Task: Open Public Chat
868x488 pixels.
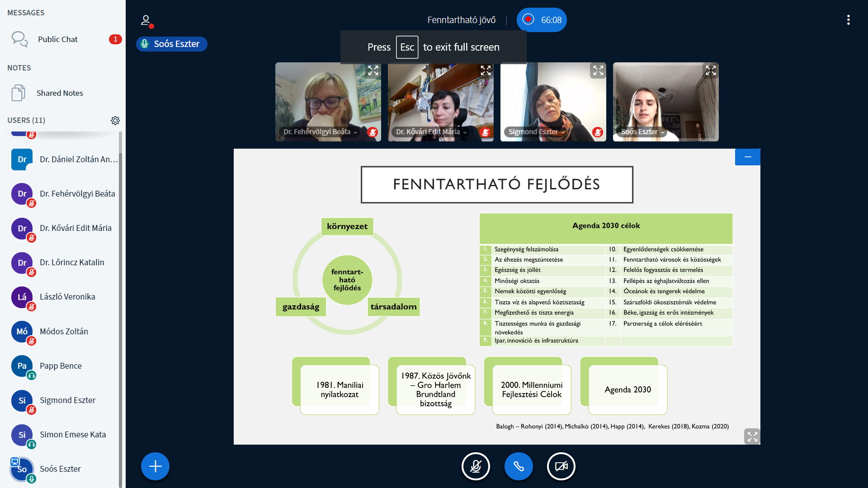Action: coord(58,39)
